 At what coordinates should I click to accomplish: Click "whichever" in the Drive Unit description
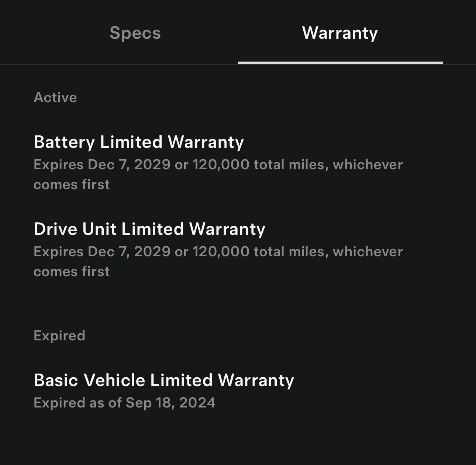coord(368,251)
